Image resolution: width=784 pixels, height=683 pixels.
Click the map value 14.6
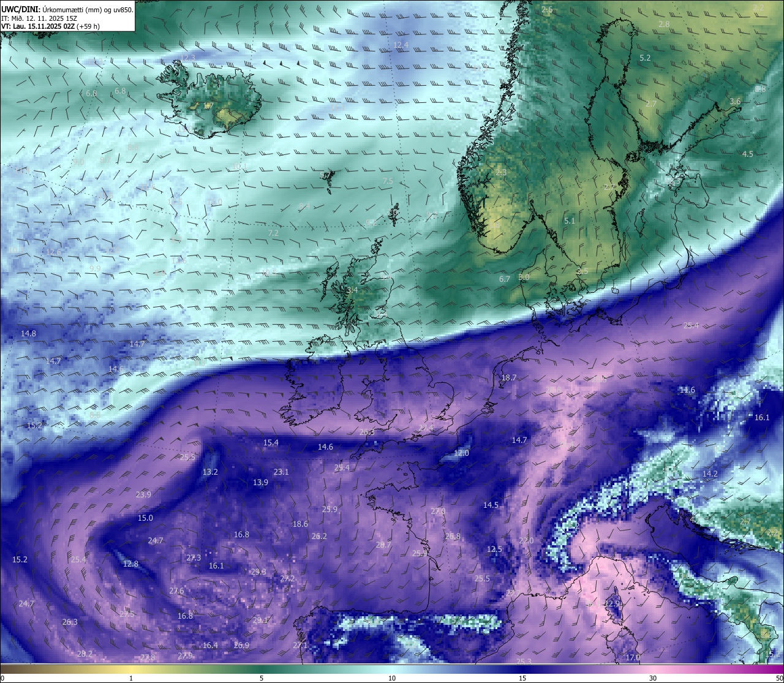coord(325,447)
